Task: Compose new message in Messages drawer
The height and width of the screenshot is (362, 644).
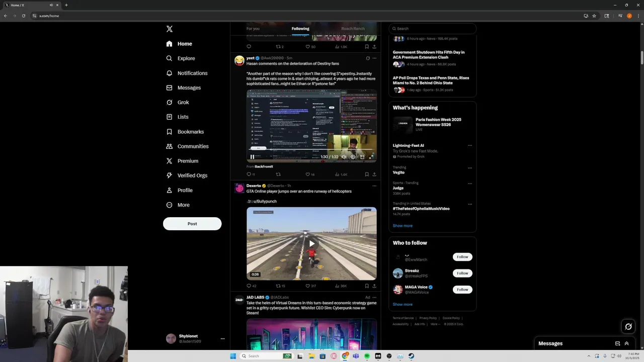Action: [x=617, y=343]
